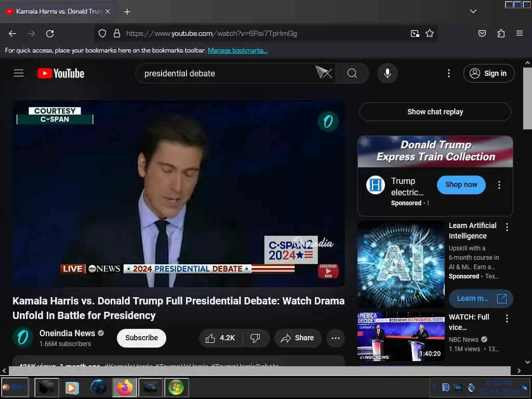Viewport: 532px width, 399px height.
Task: Open more actions ellipsis below video
Action: click(336, 338)
